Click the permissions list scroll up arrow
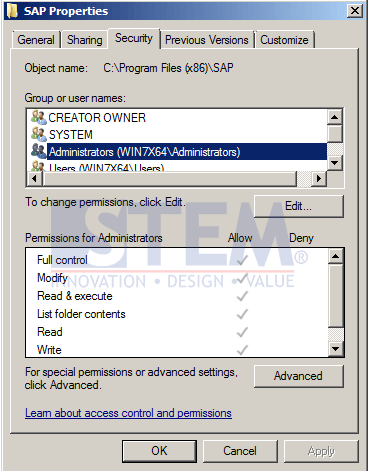Viewport: 370px width, 471px height. (336, 256)
